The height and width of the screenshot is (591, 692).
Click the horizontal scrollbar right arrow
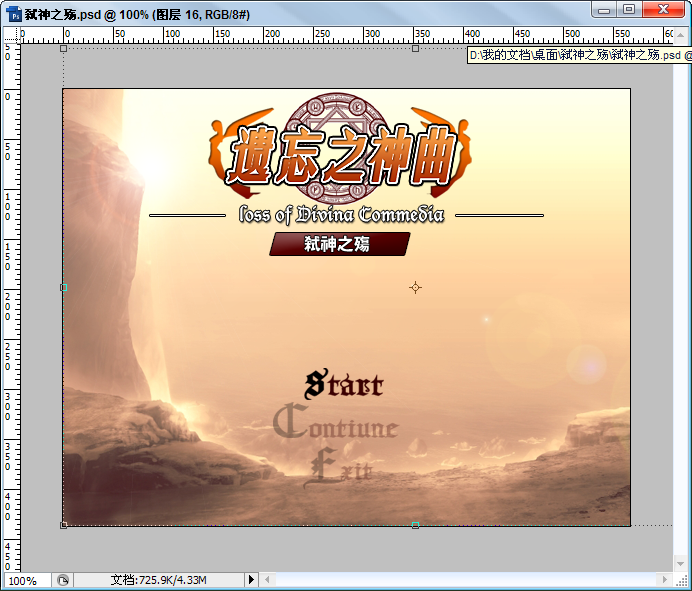665,579
